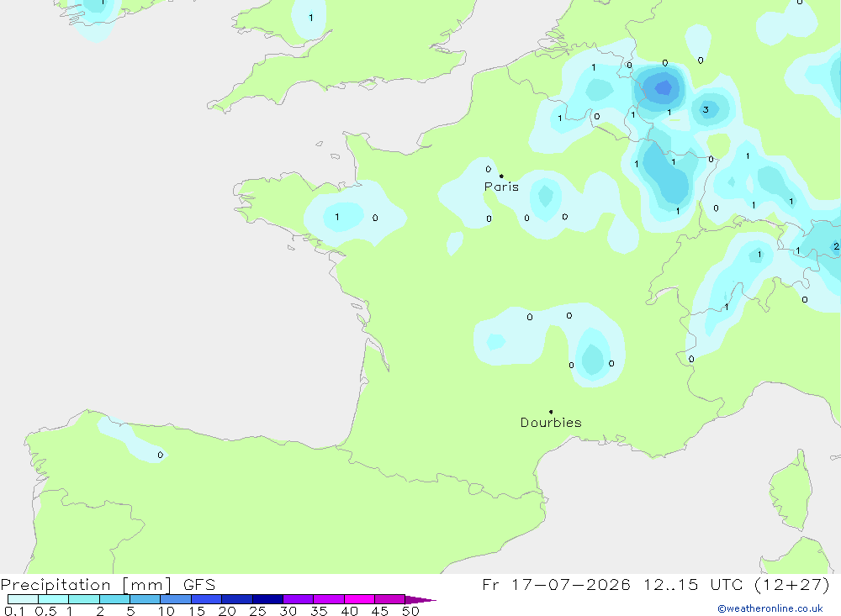Click the legend value '0.1'

click(x=14, y=611)
